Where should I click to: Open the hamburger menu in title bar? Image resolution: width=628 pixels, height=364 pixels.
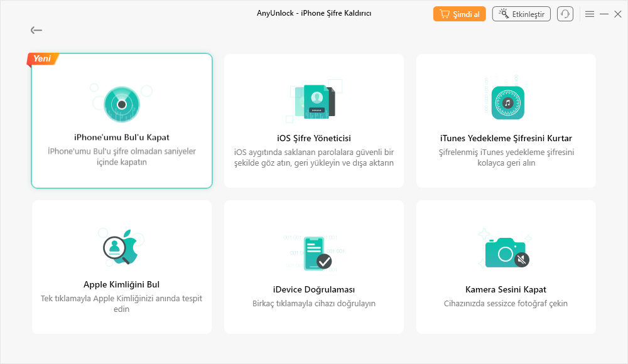(590, 14)
